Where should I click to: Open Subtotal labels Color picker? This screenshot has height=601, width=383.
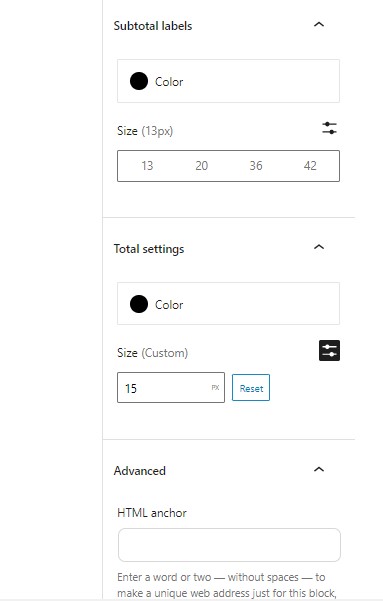[x=228, y=81]
